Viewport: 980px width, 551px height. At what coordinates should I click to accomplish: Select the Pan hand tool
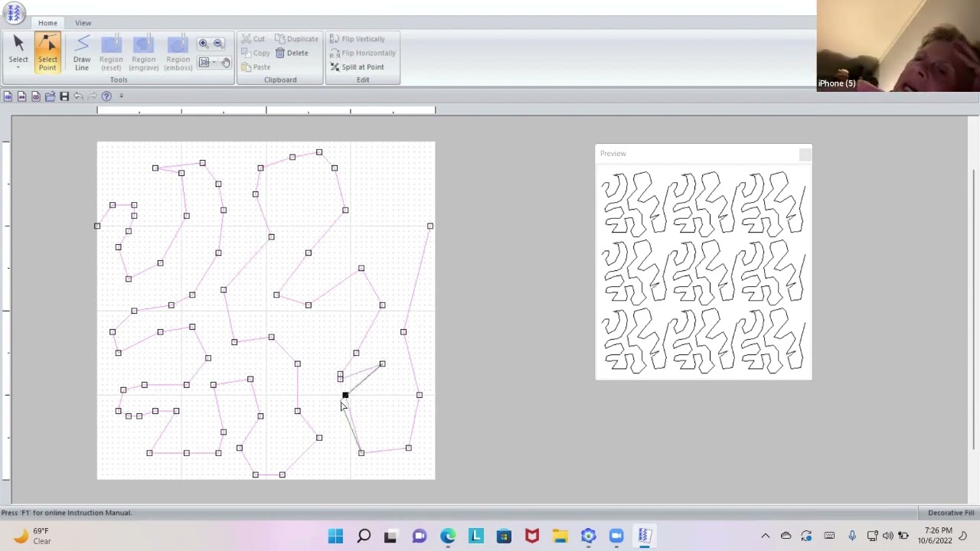[225, 62]
